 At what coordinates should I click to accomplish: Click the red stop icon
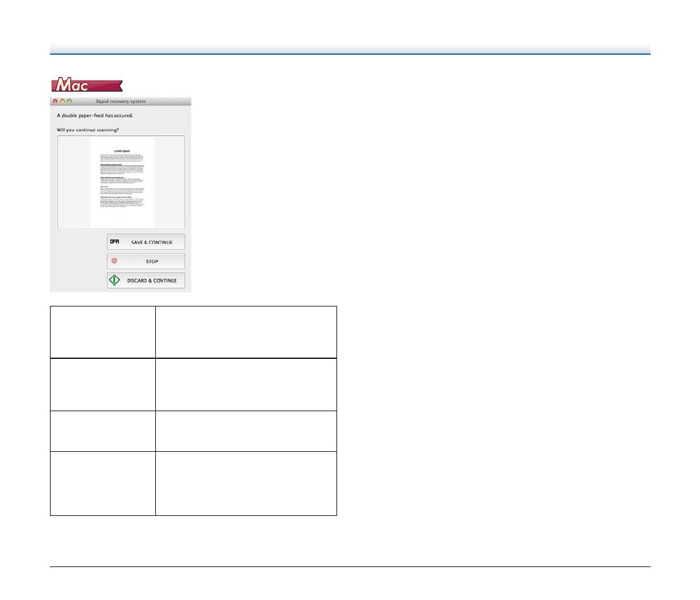115,261
